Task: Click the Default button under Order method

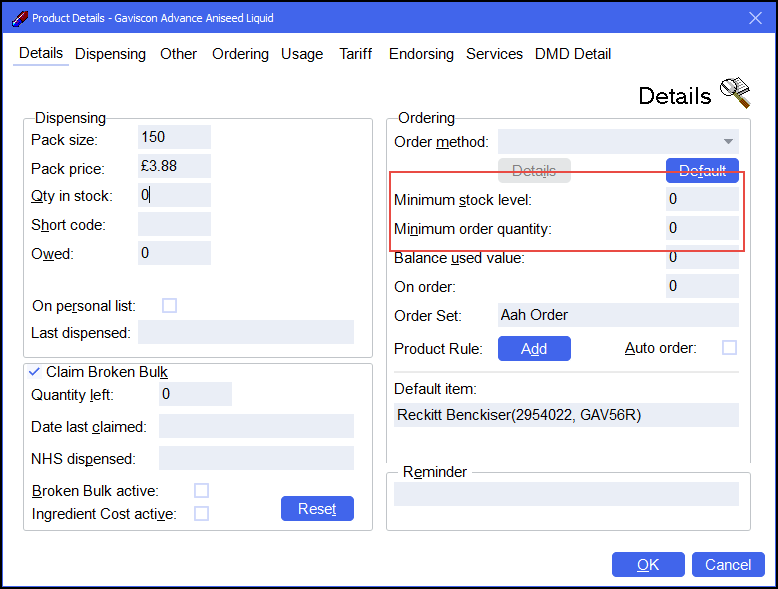Action: (702, 170)
